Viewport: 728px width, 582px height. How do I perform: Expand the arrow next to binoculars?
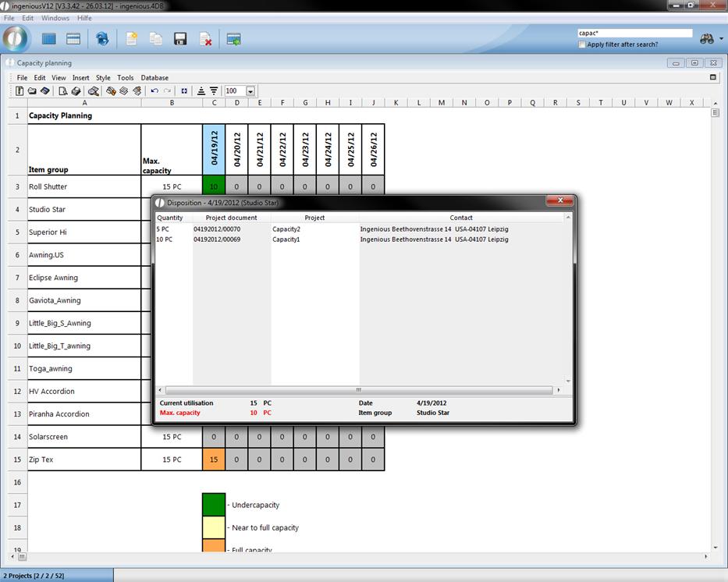click(x=721, y=39)
